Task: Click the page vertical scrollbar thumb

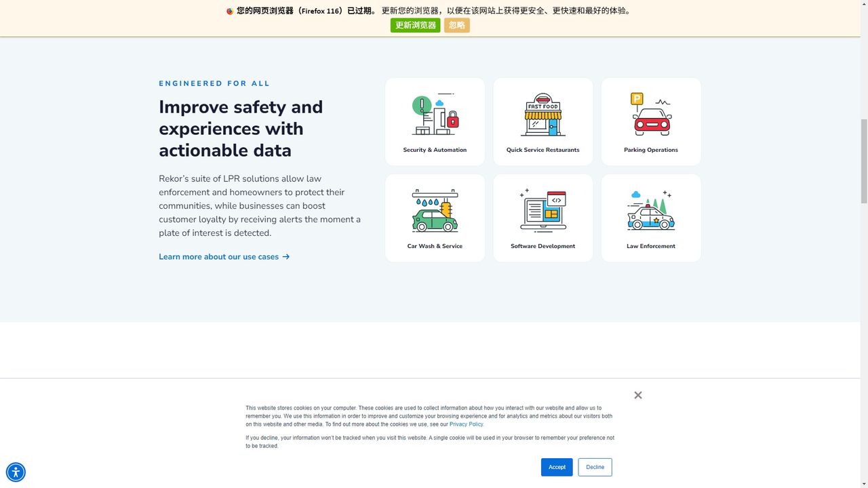Action: tap(864, 161)
